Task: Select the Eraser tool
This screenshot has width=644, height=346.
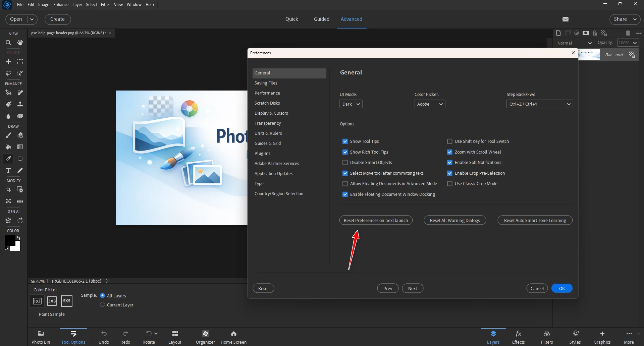Action: point(20,135)
